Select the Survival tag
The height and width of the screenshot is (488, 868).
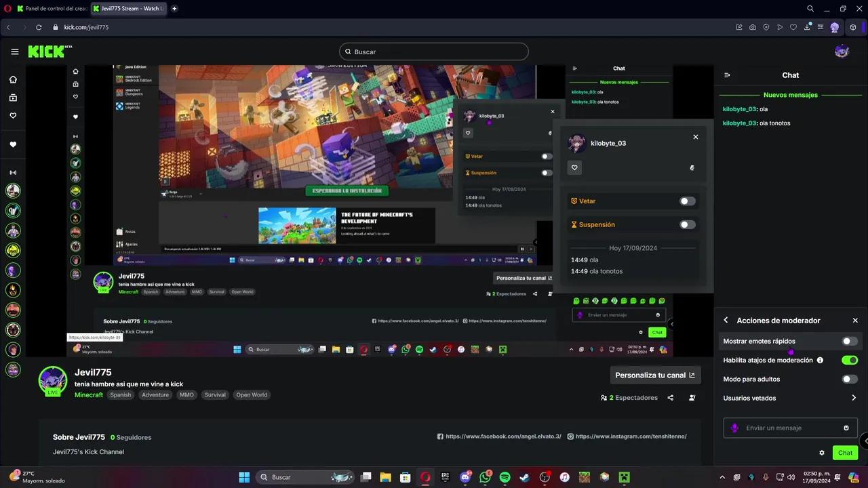point(215,394)
